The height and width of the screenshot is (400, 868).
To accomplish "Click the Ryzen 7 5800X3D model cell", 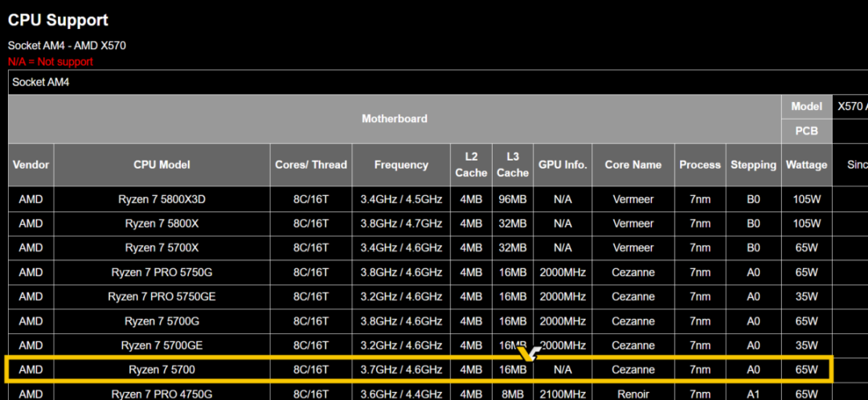I will pyautogui.click(x=162, y=198).
